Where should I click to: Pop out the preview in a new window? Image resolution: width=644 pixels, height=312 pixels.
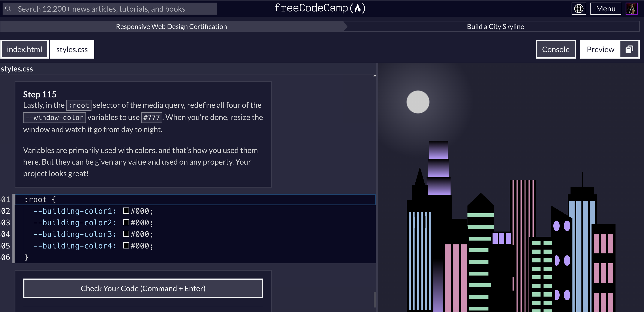tap(629, 49)
